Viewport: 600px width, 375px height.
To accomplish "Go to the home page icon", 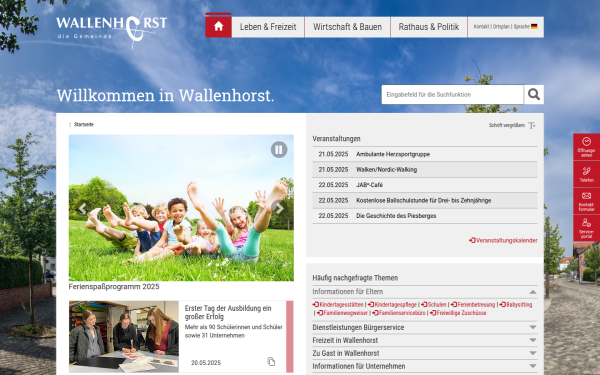I will (218, 26).
